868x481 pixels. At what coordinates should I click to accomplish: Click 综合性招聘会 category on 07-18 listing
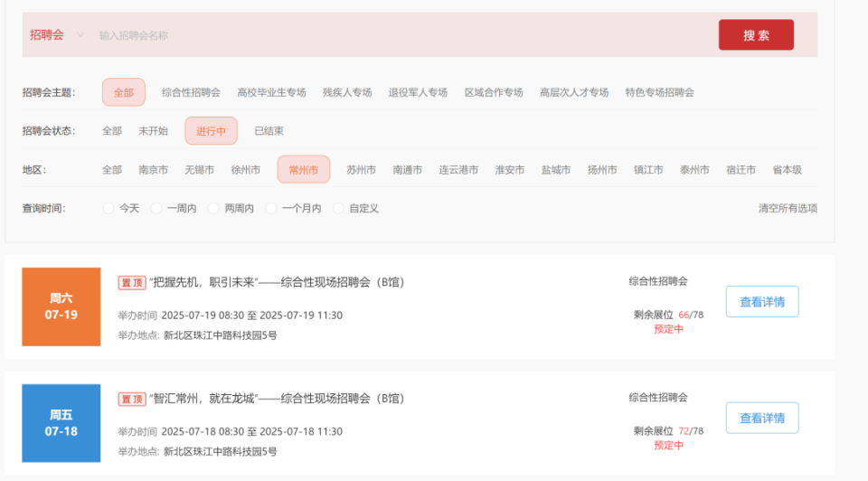pyautogui.click(x=658, y=398)
